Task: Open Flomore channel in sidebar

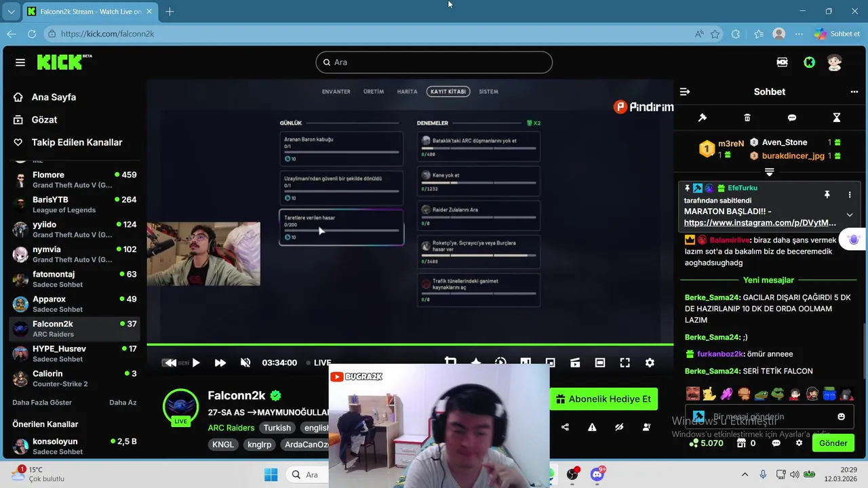Action: (75, 180)
